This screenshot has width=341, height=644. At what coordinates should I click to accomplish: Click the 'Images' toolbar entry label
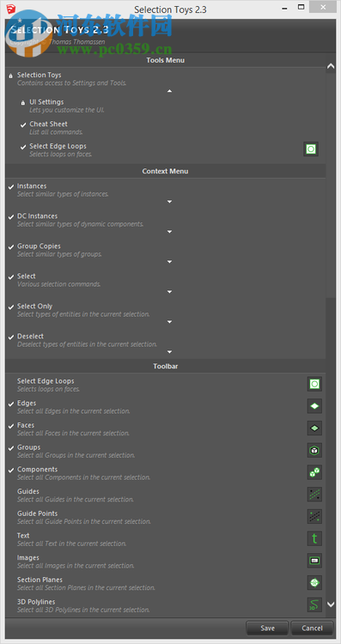click(28, 558)
